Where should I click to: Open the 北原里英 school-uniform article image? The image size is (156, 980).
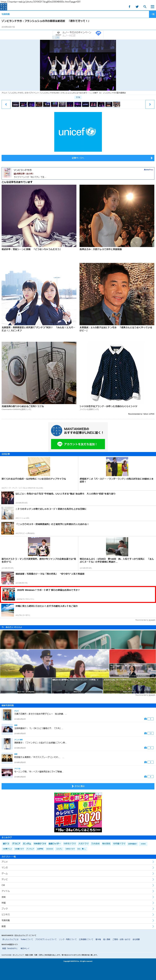[x=39, y=294]
